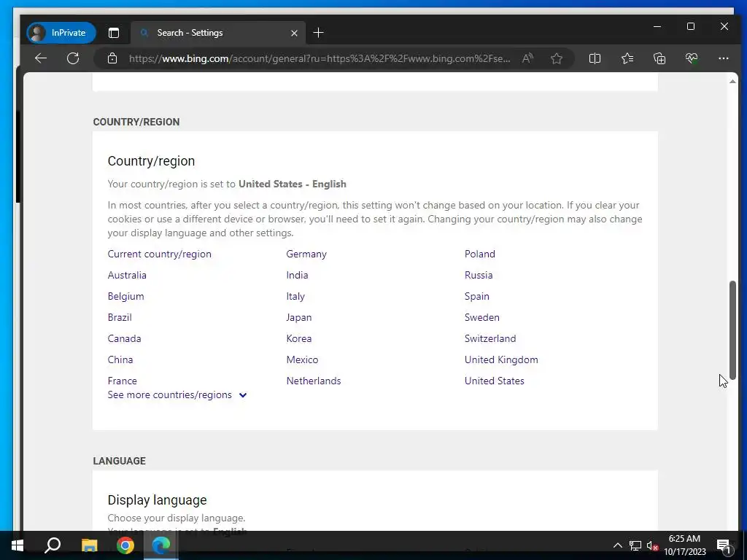The image size is (747, 560).
Task: Open a new tab with plus icon
Action: 318,33
